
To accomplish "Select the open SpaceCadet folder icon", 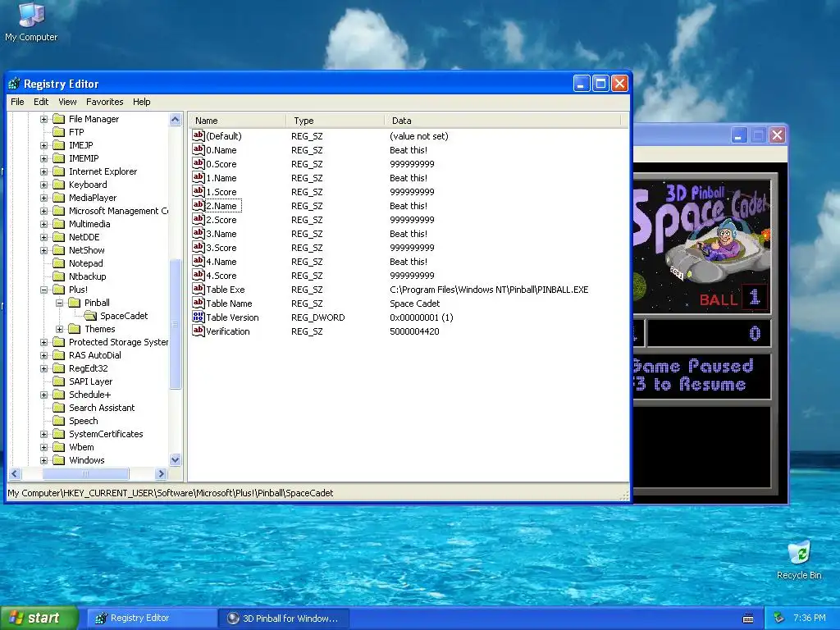I will pos(90,316).
